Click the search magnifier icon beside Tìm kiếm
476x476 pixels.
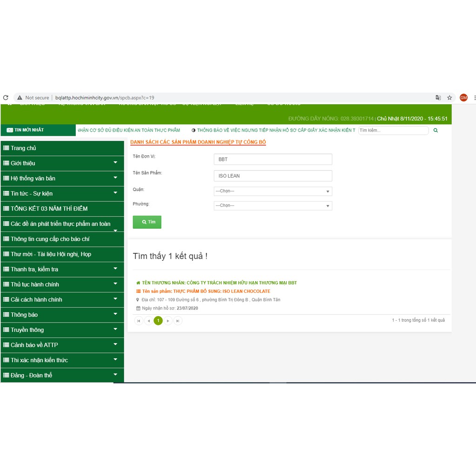[436, 131]
